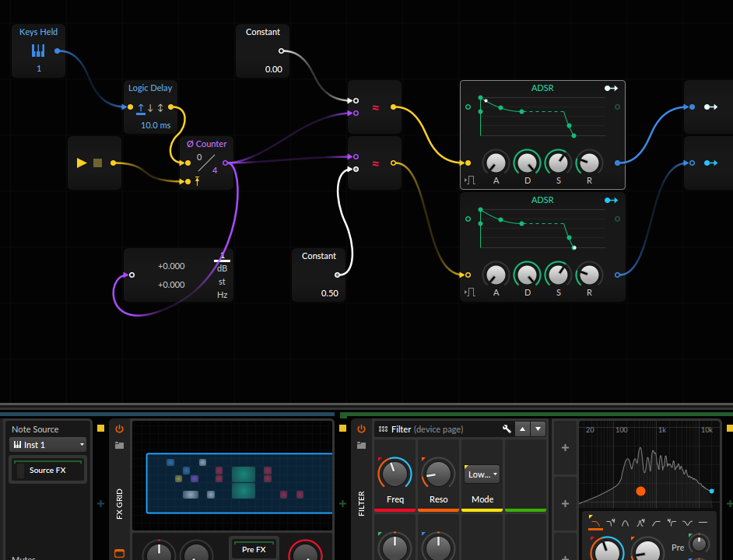Image resolution: width=733 pixels, height=560 pixels.
Task: Select rising edge mode in Logic Delay
Action: click(141, 108)
